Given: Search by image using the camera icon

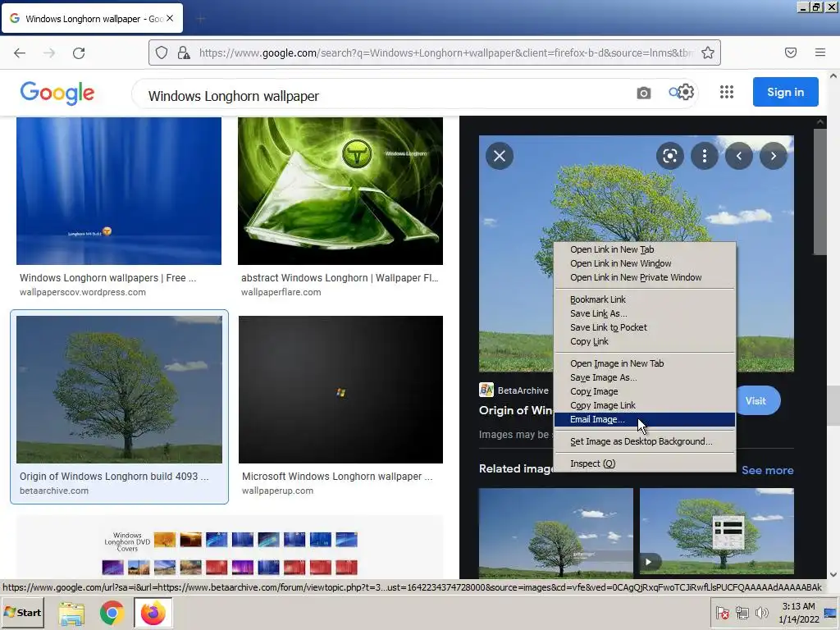Looking at the screenshot, I should 644,93.
